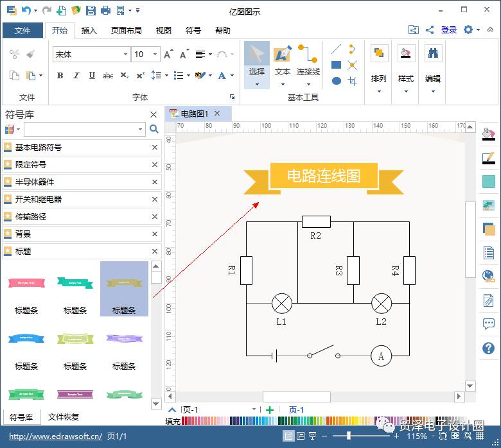Click the Undo icon in quick access toolbar
Screen dimensions: 501x448
pyautogui.click(x=26, y=10)
